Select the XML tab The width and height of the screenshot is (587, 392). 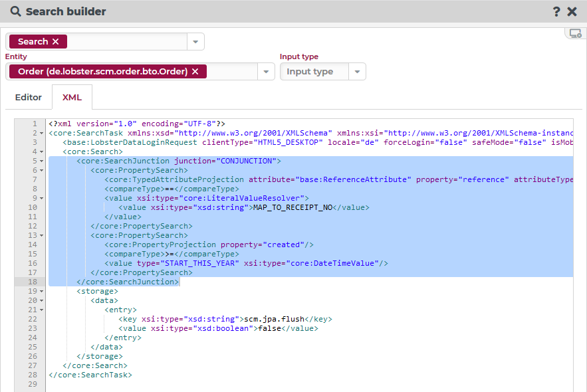(x=72, y=97)
